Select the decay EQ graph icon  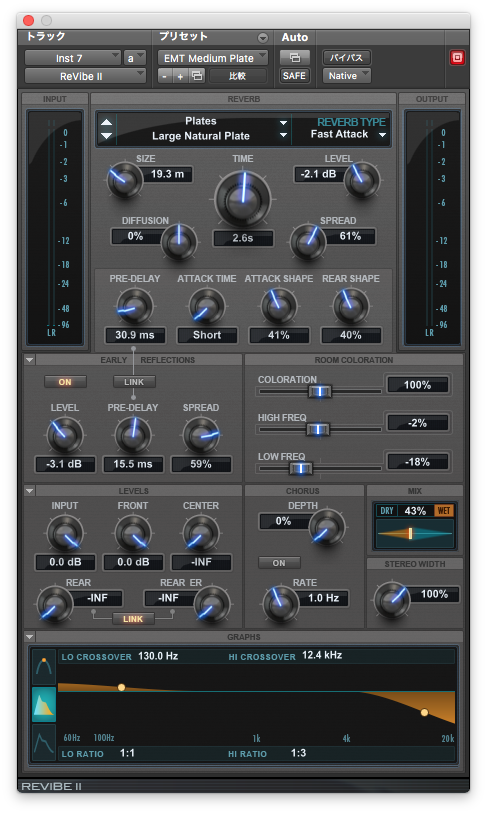[x=44, y=667]
